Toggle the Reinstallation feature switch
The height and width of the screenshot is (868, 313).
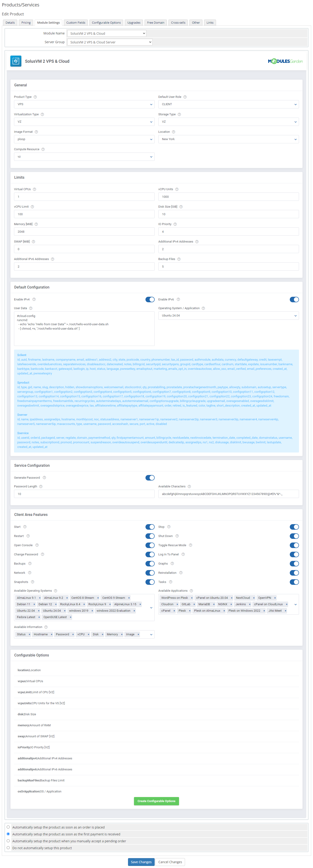coord(294,573)
